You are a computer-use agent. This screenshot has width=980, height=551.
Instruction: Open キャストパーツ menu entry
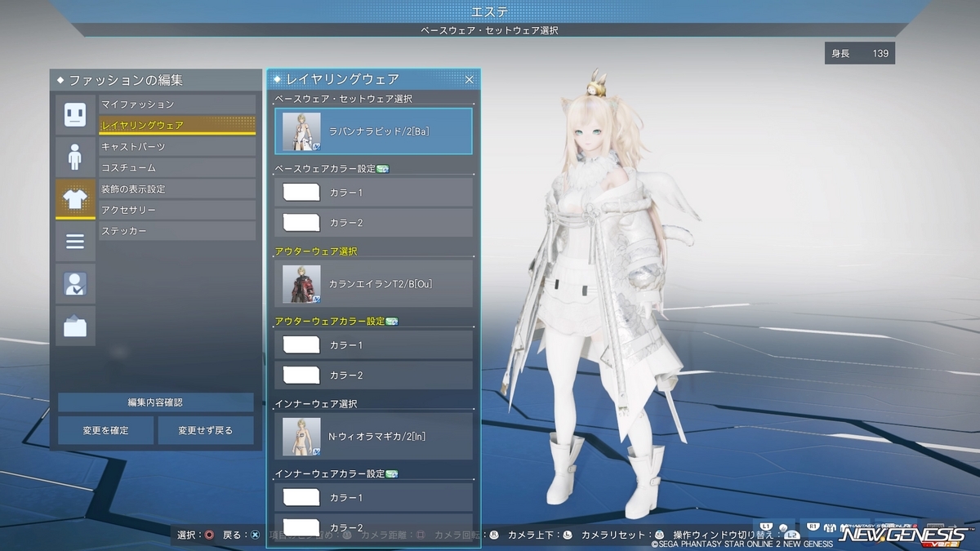coord(177,147)
